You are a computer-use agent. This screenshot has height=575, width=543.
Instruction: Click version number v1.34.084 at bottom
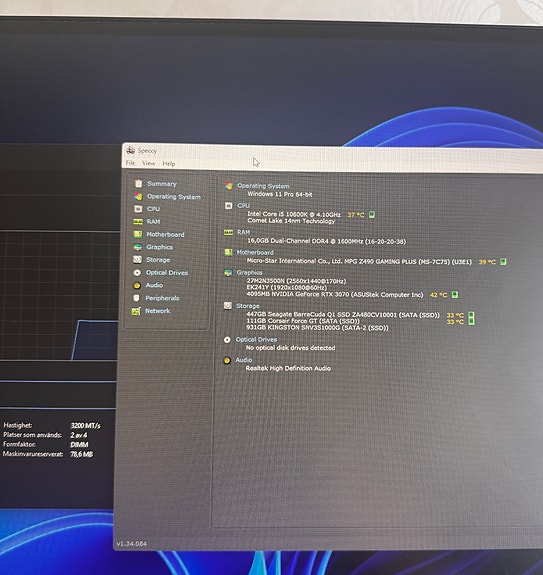pos(132,543)
